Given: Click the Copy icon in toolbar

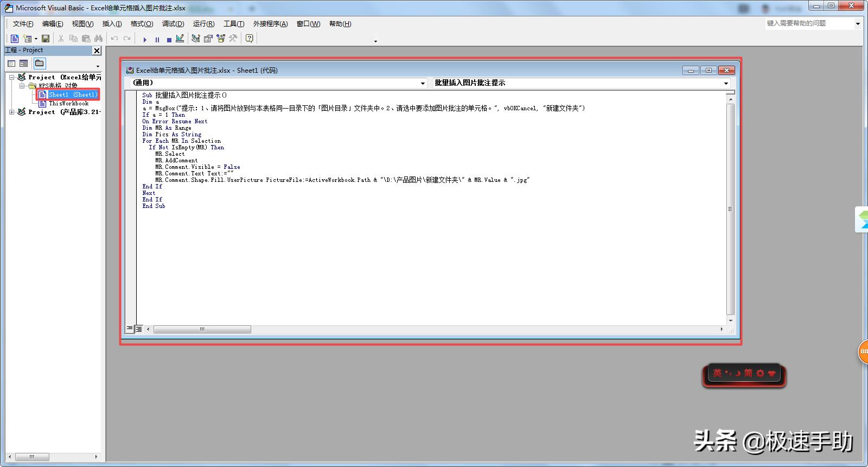Looking at the screenshot, I should [x=73, y=39].
